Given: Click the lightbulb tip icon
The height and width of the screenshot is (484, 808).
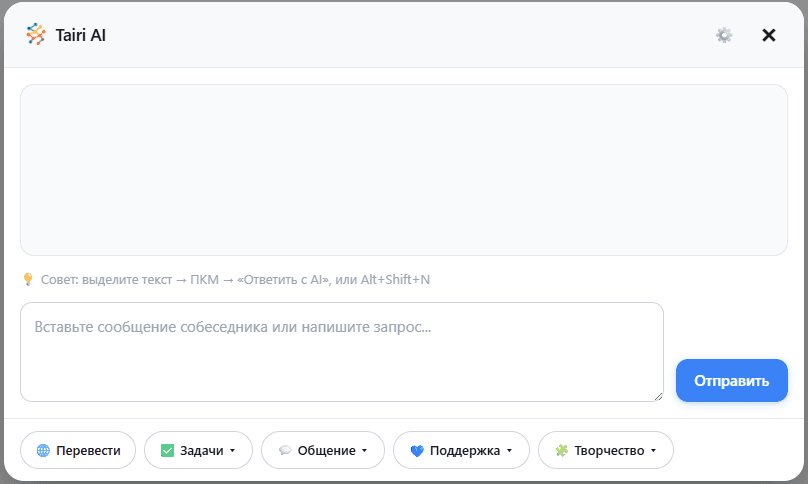Looking at the screenshot, I should (28, 279).
